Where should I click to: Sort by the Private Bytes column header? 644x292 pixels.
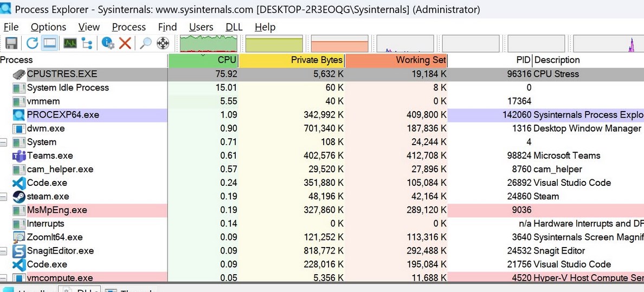292,60
